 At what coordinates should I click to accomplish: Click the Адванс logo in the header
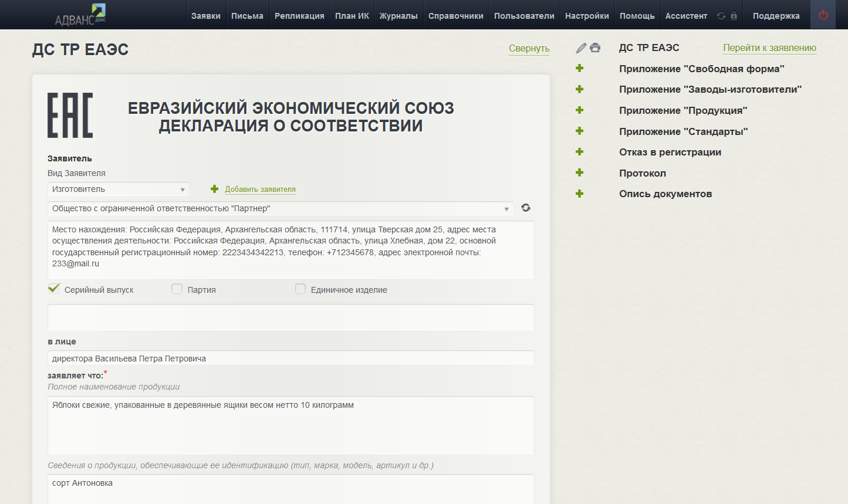coord(80,15)
